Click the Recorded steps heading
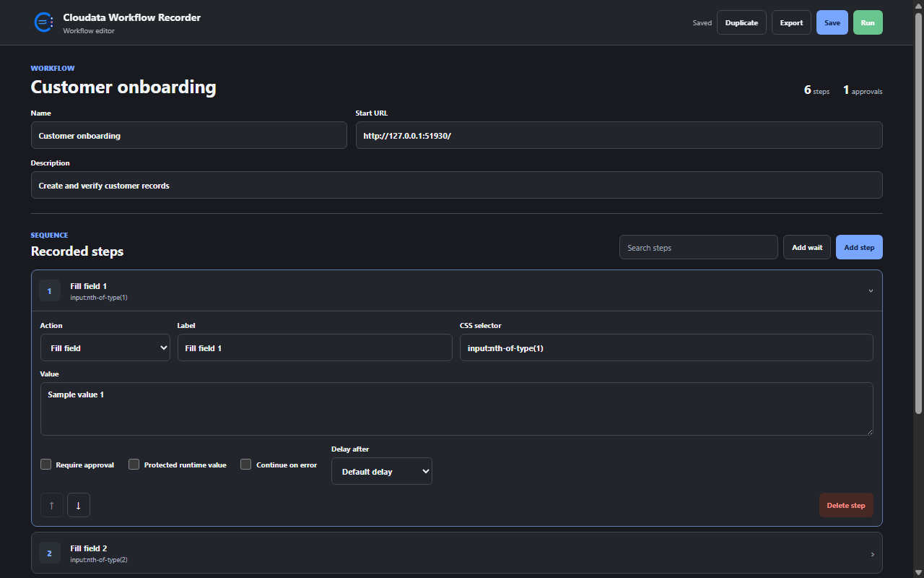 (77, 251)
